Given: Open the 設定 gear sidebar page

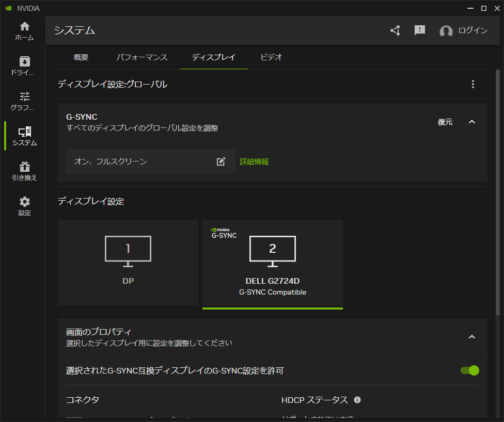Looking at the screenshot, I should tap(24, 206).
